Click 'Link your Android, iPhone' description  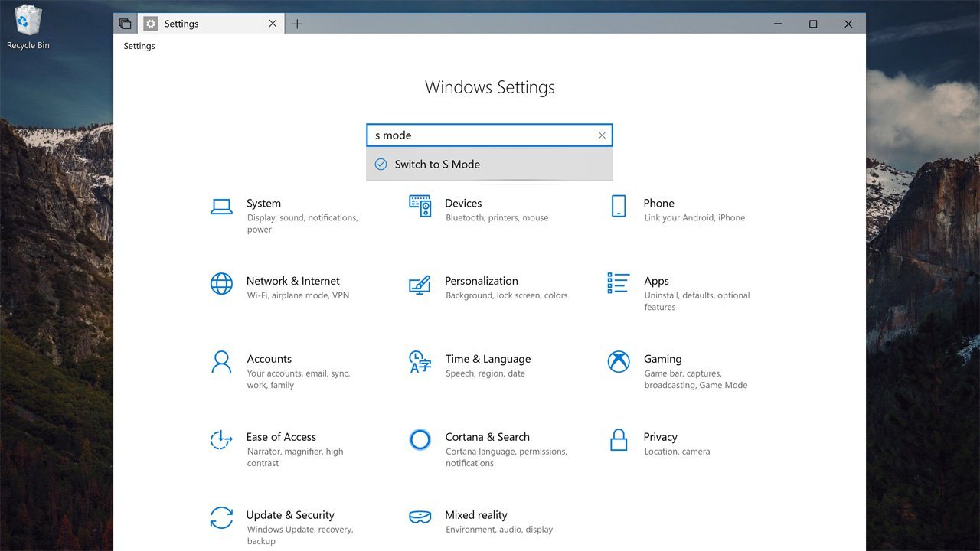point(694,218)
